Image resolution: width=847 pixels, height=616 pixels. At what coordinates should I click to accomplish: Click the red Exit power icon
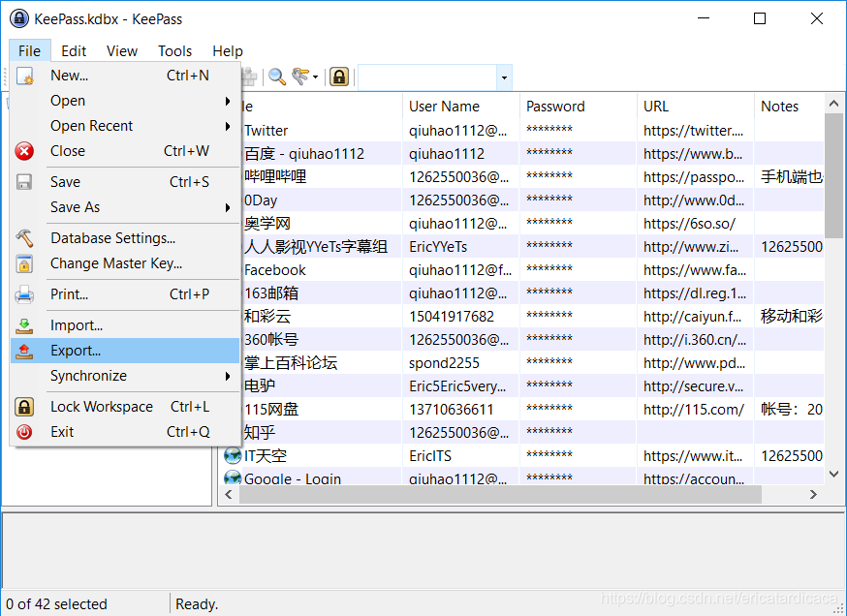(24, 432)
